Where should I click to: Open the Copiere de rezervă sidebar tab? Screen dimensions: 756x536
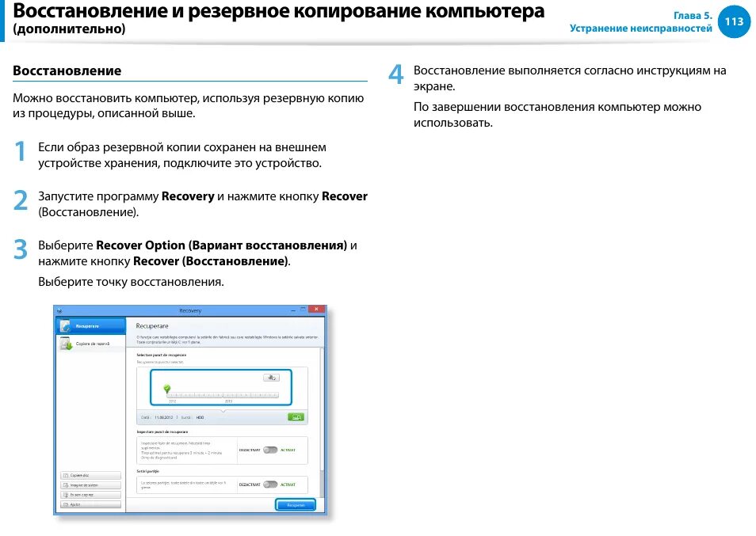[x=90, y=344]
